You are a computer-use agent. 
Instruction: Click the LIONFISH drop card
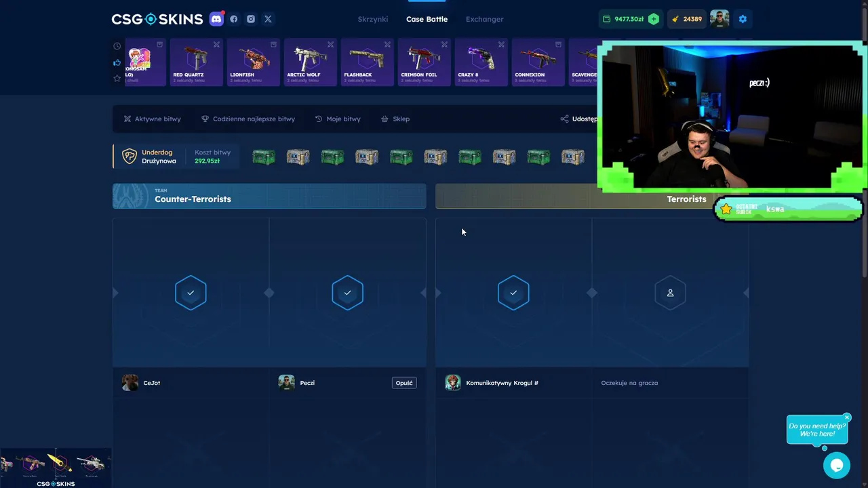254,62
